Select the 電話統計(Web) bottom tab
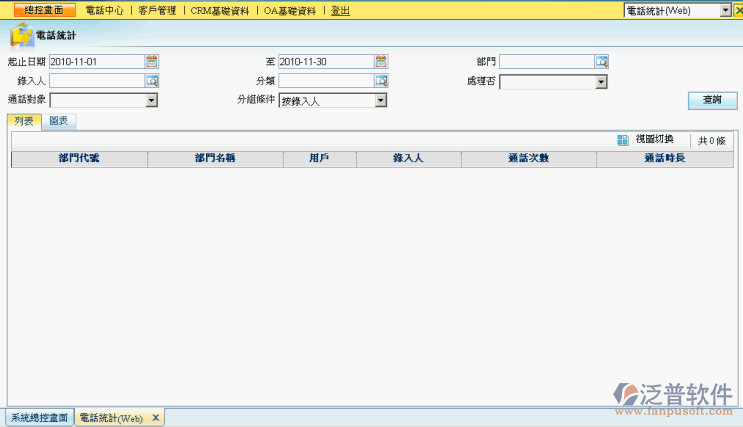Screen dimensions: 743x427 point(111,418)
